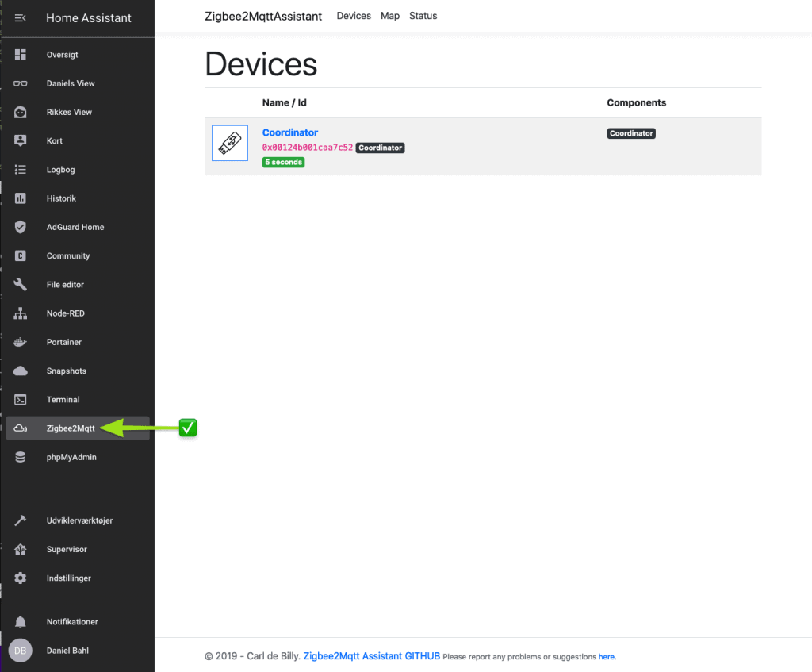This screenshot has height=672, width=812.
Task: Click the Components column header
Action: click(x=637, y=102)
